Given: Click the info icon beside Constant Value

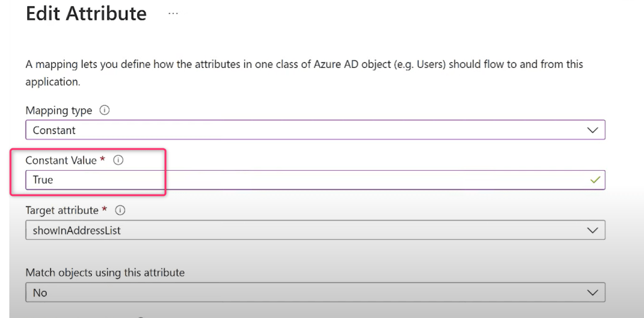Looking at the screenshot, I should pyautogui.click(x=118, y=161).
